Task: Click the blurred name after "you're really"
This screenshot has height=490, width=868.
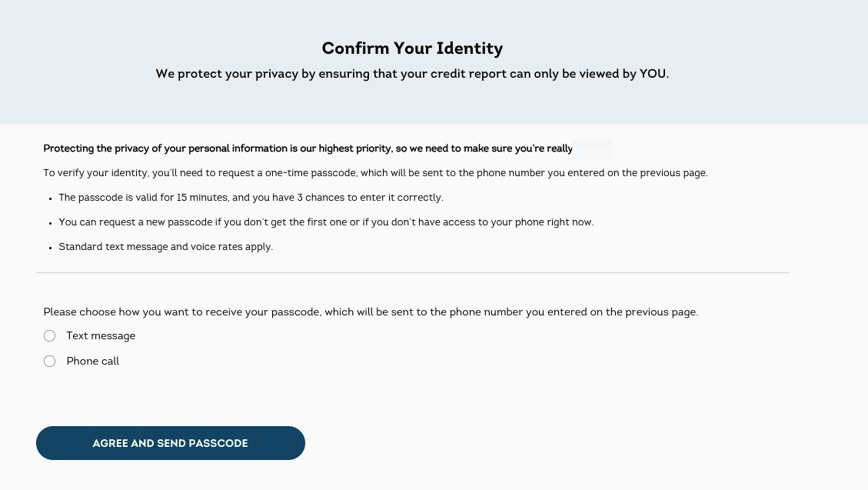Action: tap(593, 148)
